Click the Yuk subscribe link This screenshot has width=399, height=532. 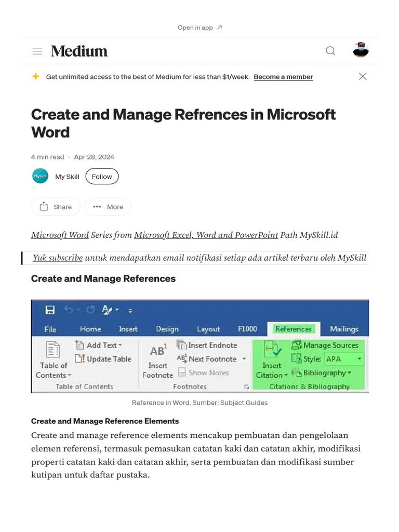(x=58, y=258)
